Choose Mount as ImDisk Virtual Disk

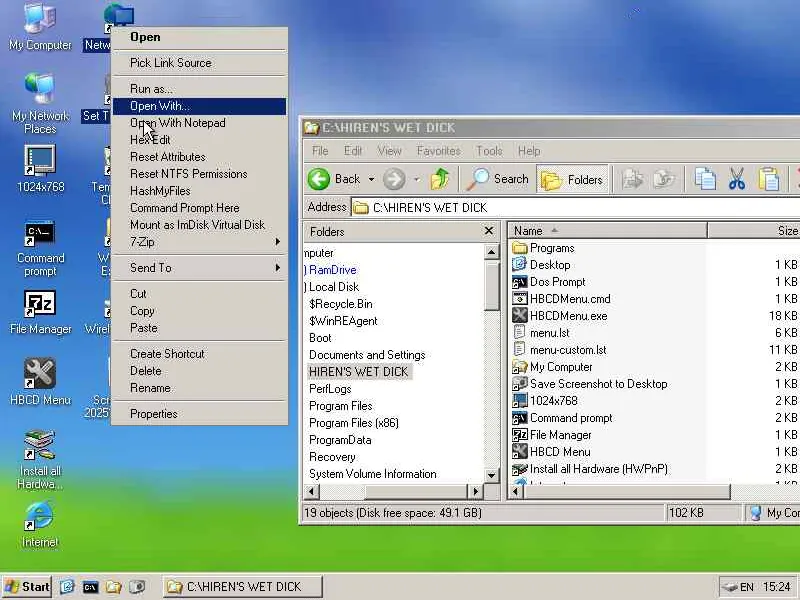point(199,225)
